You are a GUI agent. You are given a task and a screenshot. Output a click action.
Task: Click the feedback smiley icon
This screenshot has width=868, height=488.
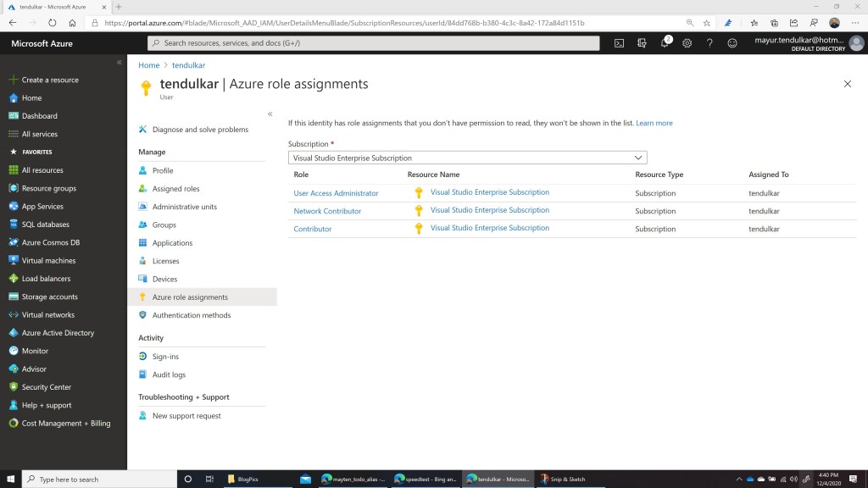pos(732,43)
